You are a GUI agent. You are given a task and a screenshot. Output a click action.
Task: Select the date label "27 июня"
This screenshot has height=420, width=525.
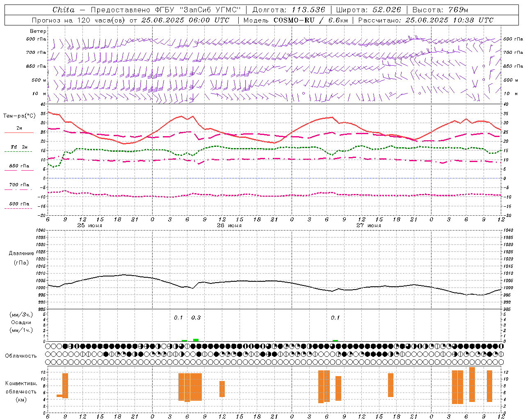(x=368, y=225)
